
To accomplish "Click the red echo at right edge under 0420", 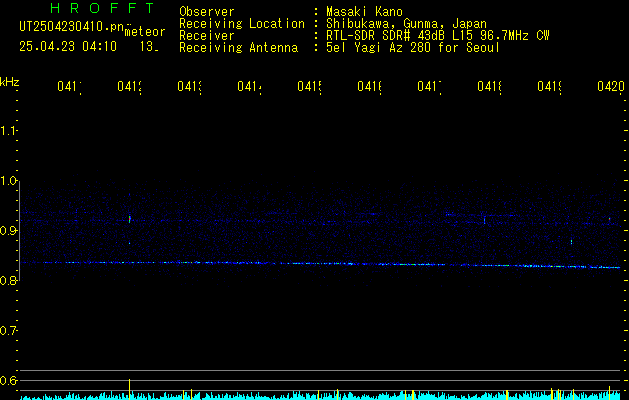I will pyautogui.click(x=609, y=220).
